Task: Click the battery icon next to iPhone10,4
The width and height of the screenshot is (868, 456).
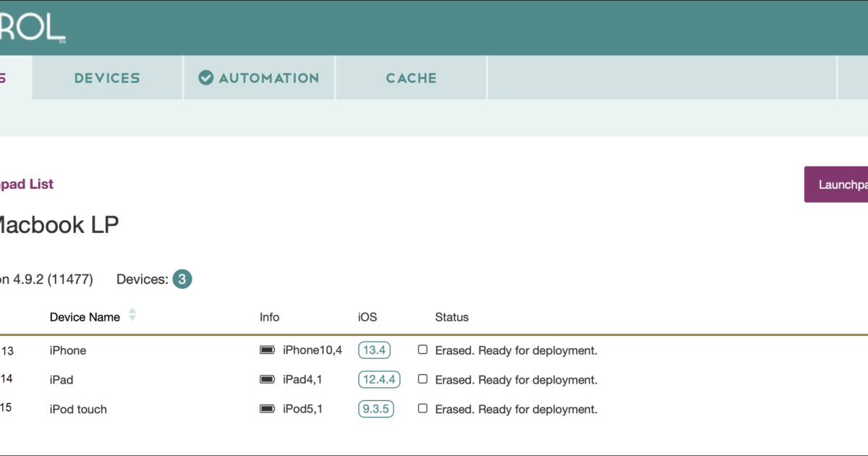Action: pyautogui.click(x=265, y=350)
